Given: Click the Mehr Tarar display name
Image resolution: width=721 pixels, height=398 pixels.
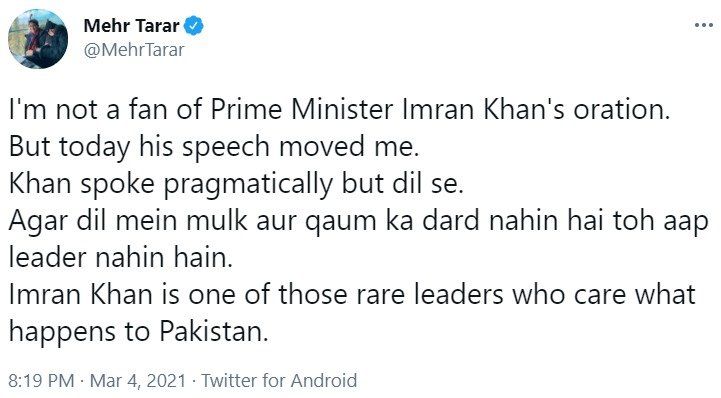Looking at the screenshot, I should click(132, 26).
